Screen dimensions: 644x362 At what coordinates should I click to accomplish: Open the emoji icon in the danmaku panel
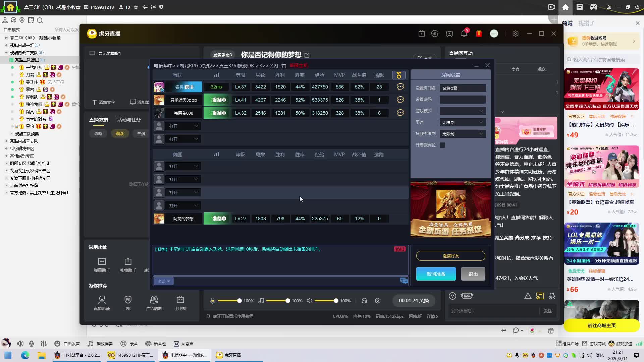click(x=452, y=296)
